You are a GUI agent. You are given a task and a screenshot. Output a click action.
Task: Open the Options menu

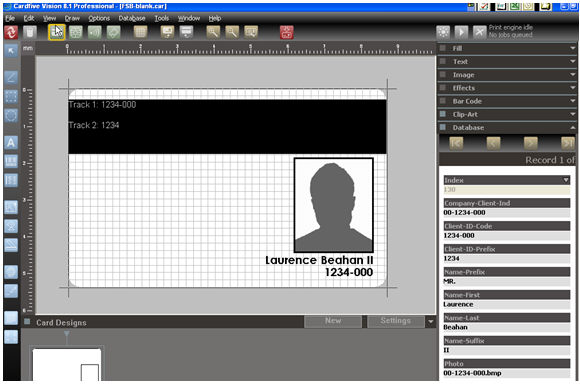click(x=99, y=18)
